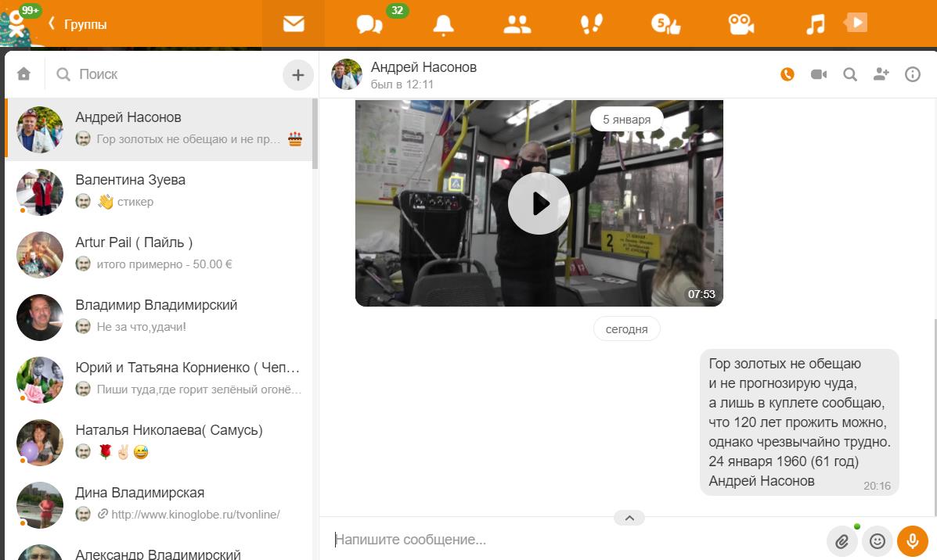Open the Notifications bell icon
The height and width of the screenshot is (560, 937).
coord(443,24)
